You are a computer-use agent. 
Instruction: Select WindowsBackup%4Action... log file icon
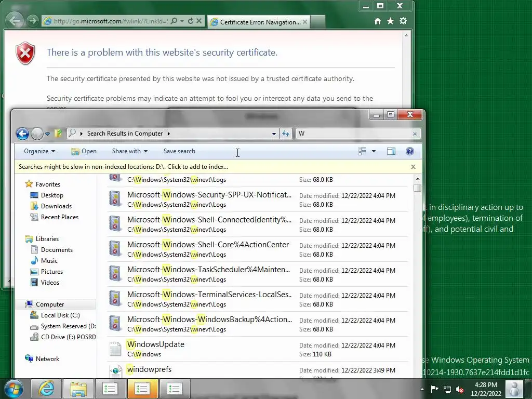point(115,324)
